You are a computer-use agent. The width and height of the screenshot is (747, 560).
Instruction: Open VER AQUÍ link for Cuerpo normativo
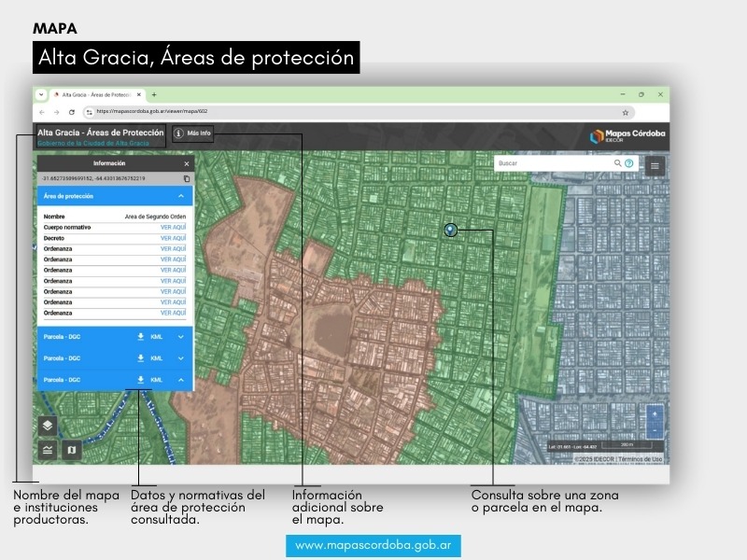coord(173,227)
